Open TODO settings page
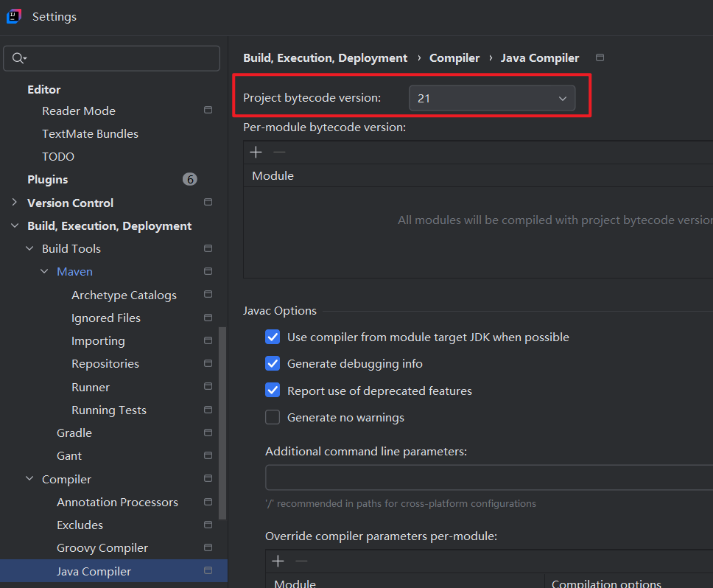The image size is (713, 588). [x=58, y=156]
